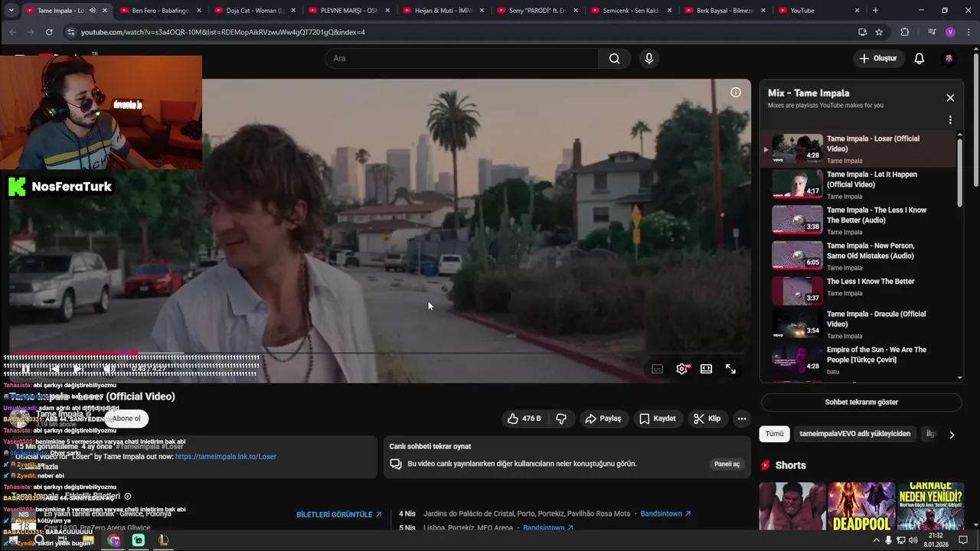980x551 pixels.
Task: Open YouTube notifications bell
Action: pos(920,58)
